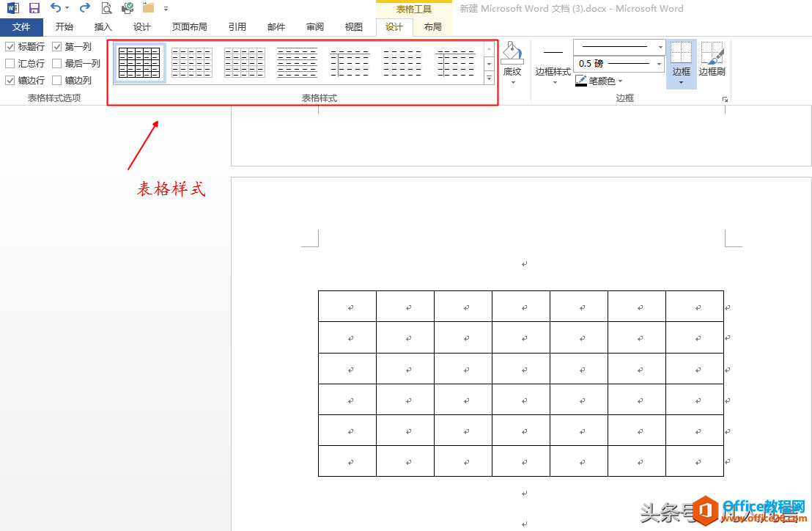Image resolution: width=812 pixels, height=531 pixels.
Task: Select the first table grid style thumbnail
Action: tap(139, 62)
